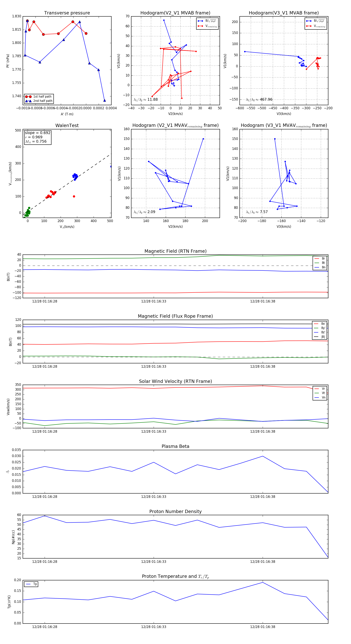351x644 pixels.
Task: Select the Bn legend entry
Action: (x=320, y=267)
